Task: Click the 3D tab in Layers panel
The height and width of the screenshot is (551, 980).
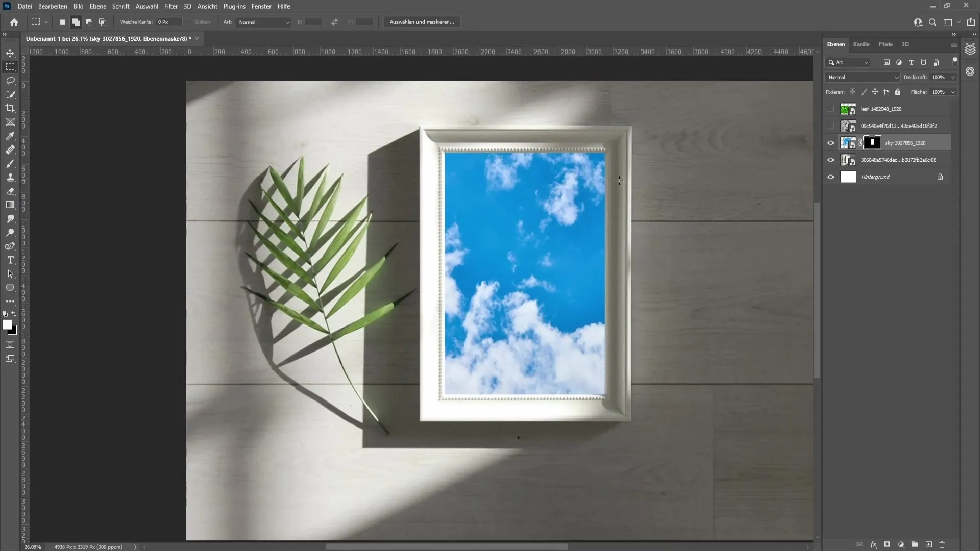Action: tap(904, 44)
